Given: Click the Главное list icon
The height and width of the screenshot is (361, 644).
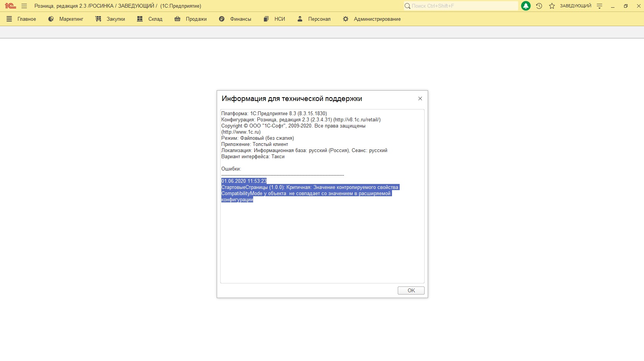Looking at the screenshot, I should click(9, 19).
